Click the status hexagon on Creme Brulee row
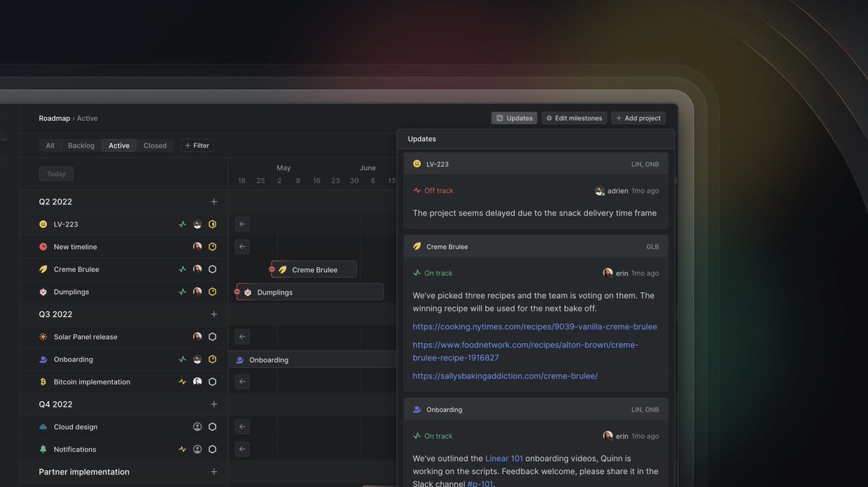This screenshot has height=487, width=868. [213, 269]
